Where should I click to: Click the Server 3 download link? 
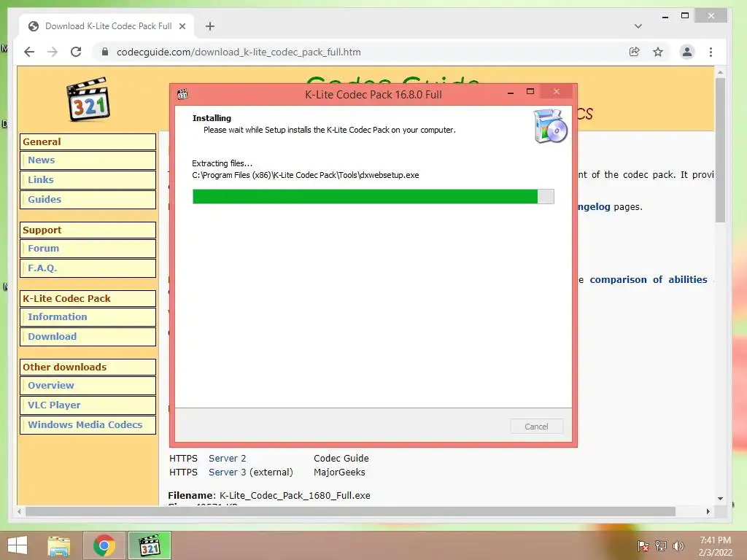click(x=228, y=472)
